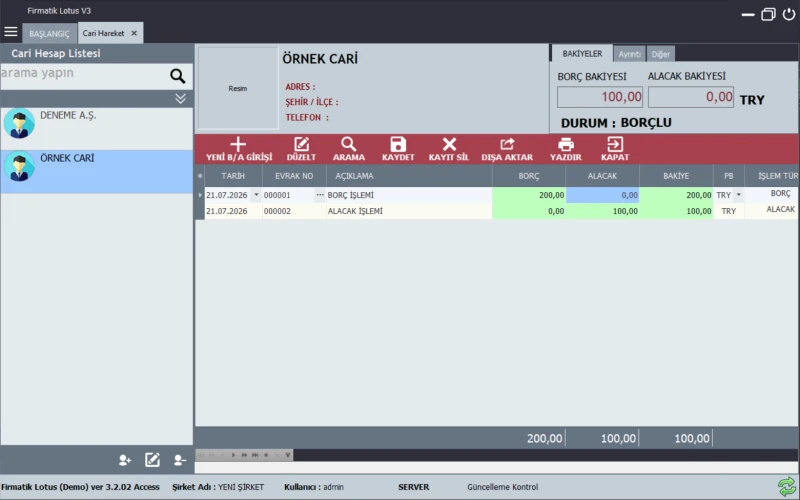Screen dimensions: 800x500
Task: Click the grid column chooser corner button
Action: point(200,176)
